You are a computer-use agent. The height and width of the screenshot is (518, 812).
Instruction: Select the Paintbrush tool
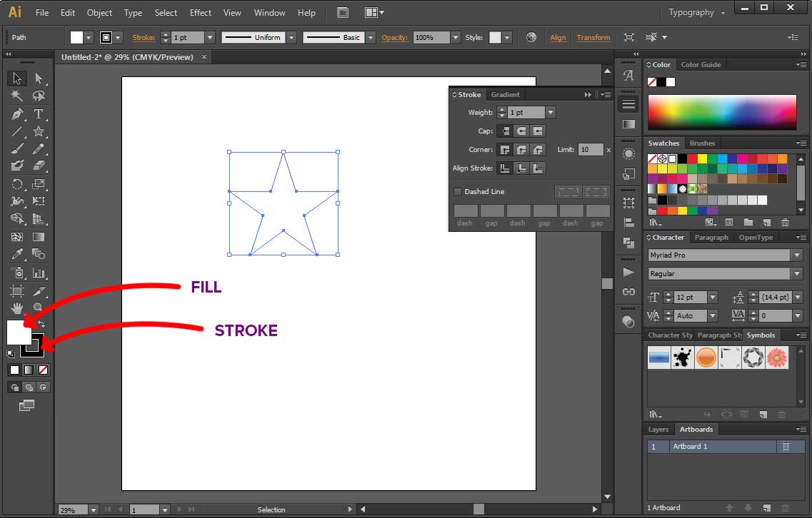(16, 148)
